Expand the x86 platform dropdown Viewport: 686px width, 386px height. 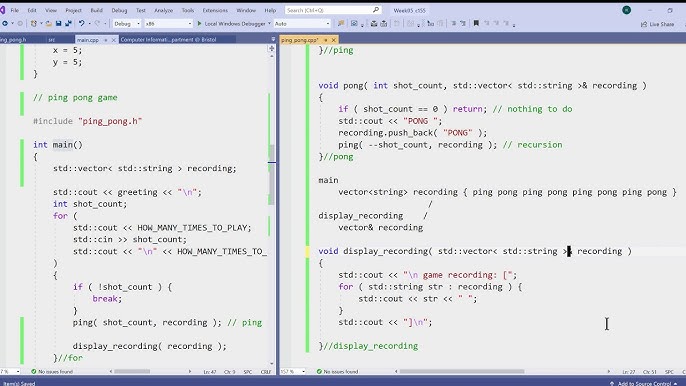[168, 24]
